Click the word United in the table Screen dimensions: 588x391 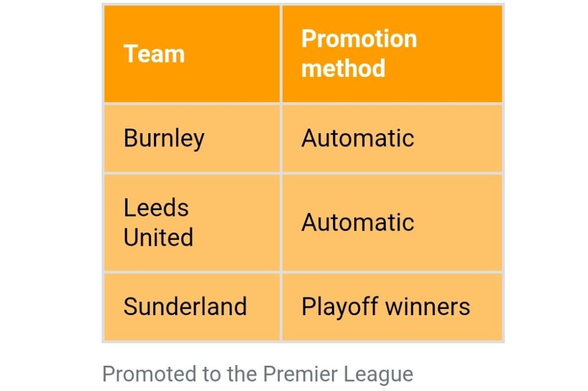click(x=158, y=237)
